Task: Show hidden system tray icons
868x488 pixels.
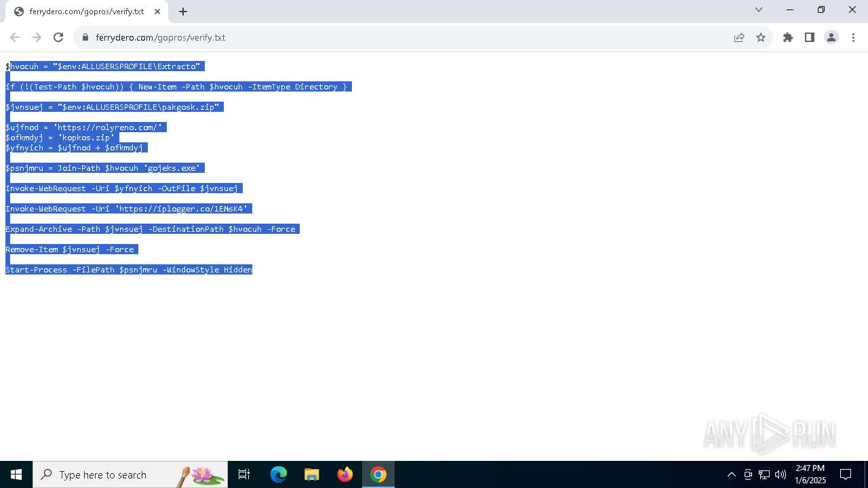Action: (731, 474)
